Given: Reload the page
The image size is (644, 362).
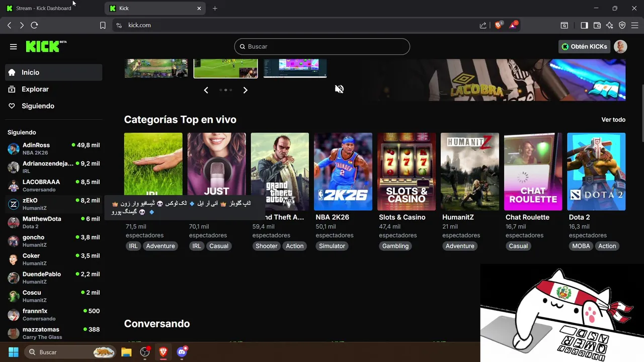Looking at the screenshot, I should tap(34, 25).
